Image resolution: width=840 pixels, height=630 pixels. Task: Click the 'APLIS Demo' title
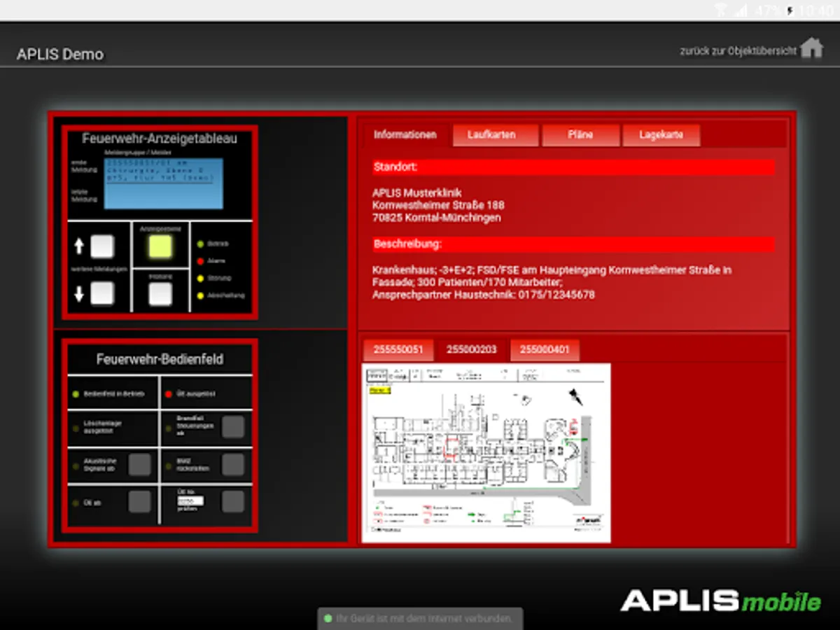click(x=60, y=55)
